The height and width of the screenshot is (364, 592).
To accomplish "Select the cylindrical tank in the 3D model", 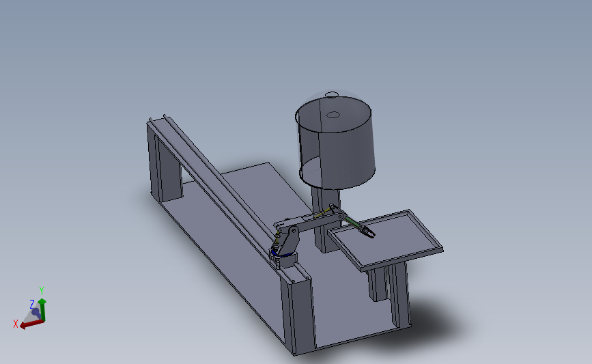I will [x=335, y=141].
